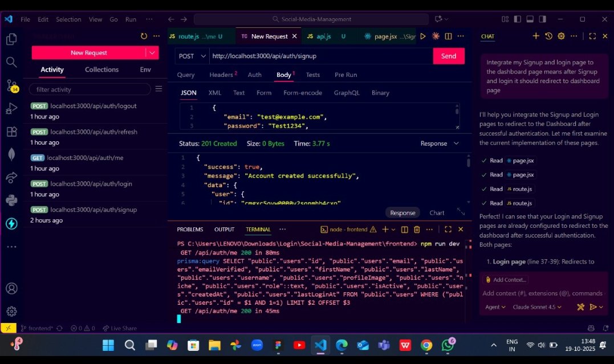Open the Windows Start menu

108,345
